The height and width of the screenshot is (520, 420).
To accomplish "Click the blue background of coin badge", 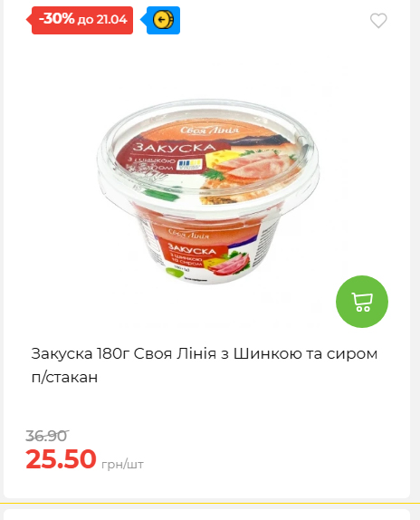I will tap(177, 20).
